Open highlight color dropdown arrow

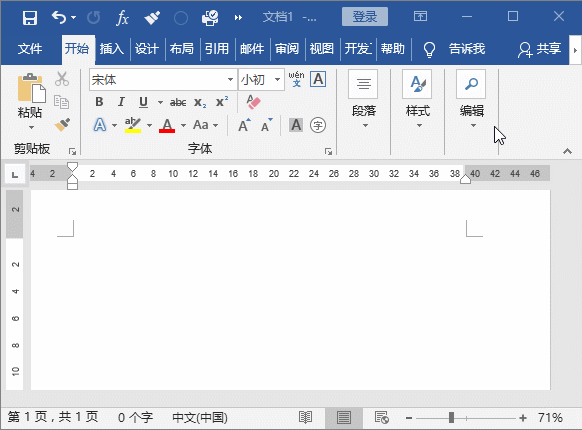click(x=149, y=126)
